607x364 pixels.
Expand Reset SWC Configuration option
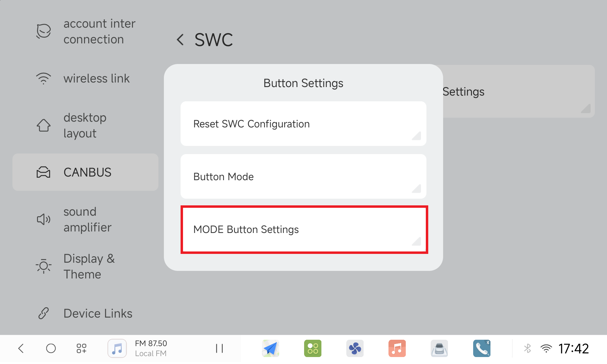[x=303, y=124]
